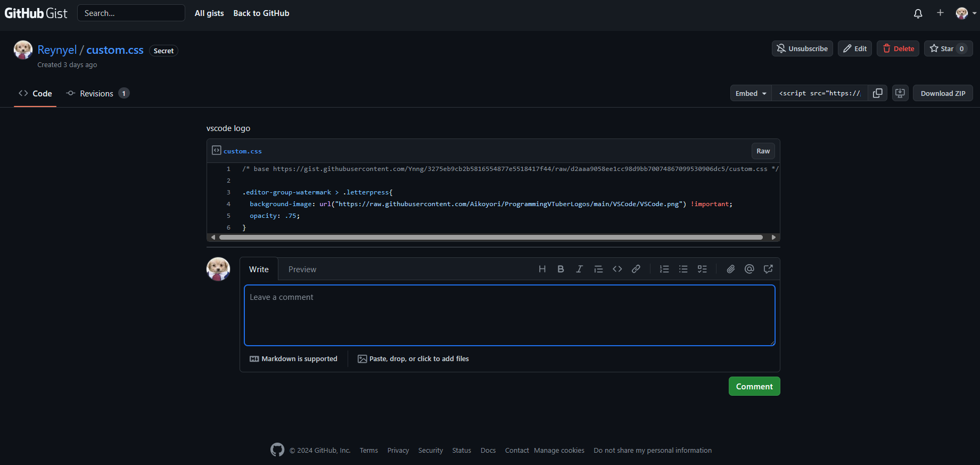Click Manage cookies in footer

[x=559, y=451]
